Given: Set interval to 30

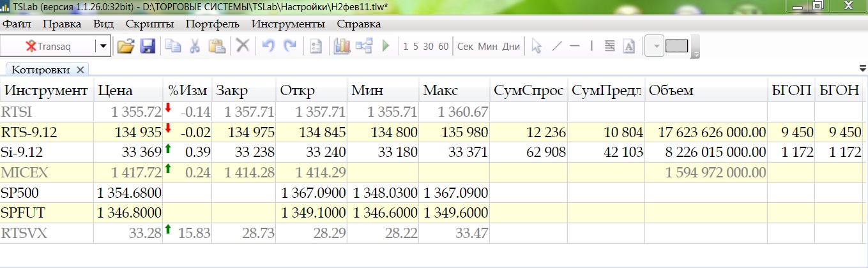Looking at the screenshot, I should tap(428, 46).
